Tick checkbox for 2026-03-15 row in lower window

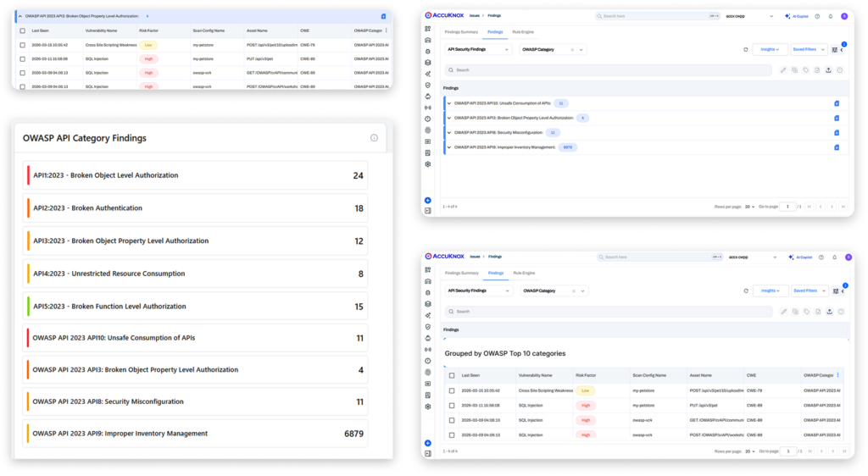pyautogui.click(x=452, y=390)
